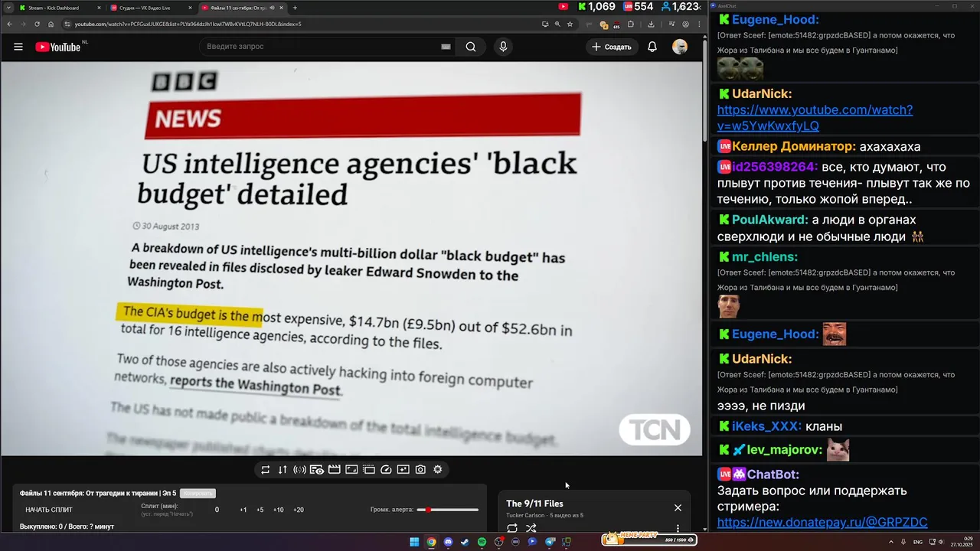Open Spotify from the taskbar
980x551 pixels.
(482, 542)
